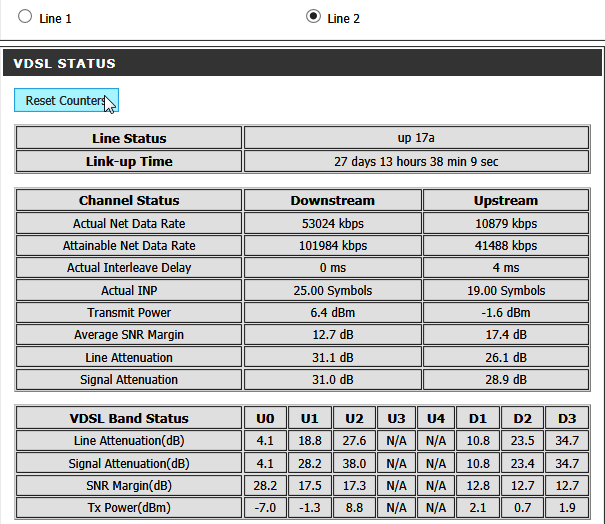Image resolution: width=605 pixels, height=524 pixels.
Task: Click the Transmit Power label
Action: [129, 312]
